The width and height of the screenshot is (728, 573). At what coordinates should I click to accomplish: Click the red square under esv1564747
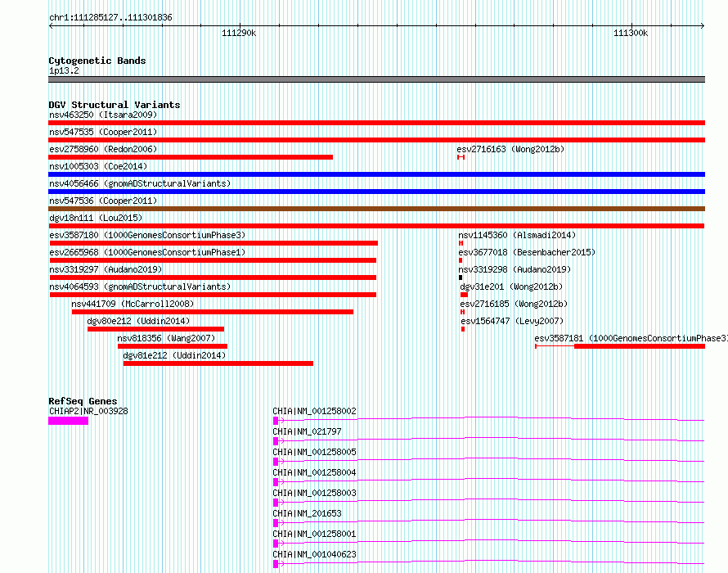click(463, 329)
